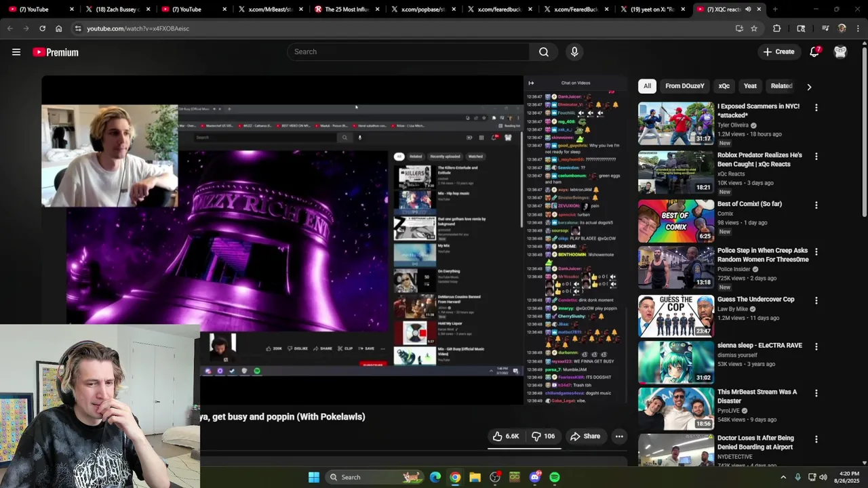Visit Tyler Oliveira channel link

tap(733, 125)
